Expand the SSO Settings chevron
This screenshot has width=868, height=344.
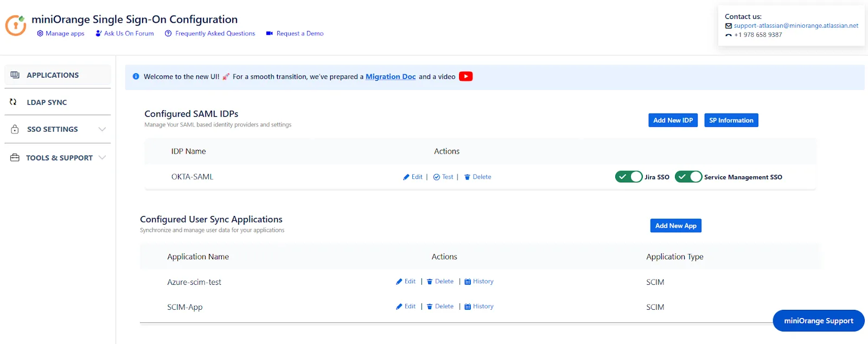102,129
